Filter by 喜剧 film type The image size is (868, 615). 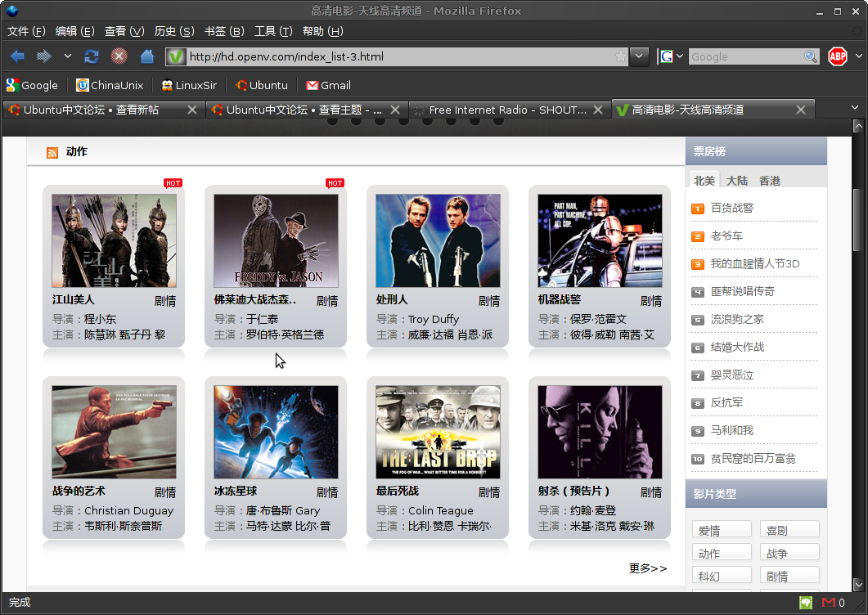(789, 530)
